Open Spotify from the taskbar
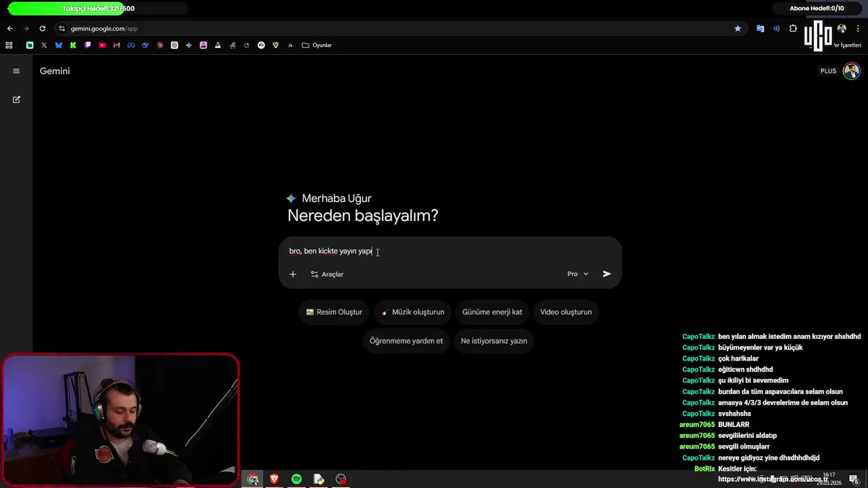 [x=296, y=479]
